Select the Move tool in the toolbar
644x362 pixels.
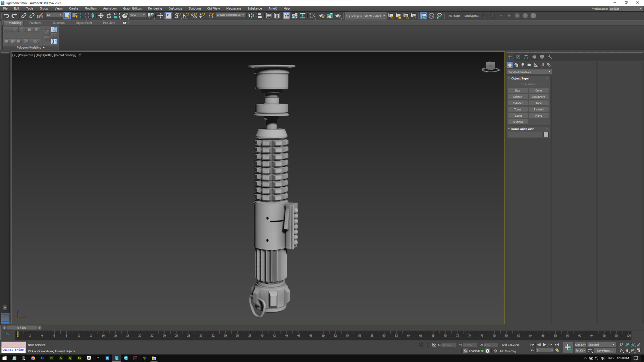click(x=101, y=16)
